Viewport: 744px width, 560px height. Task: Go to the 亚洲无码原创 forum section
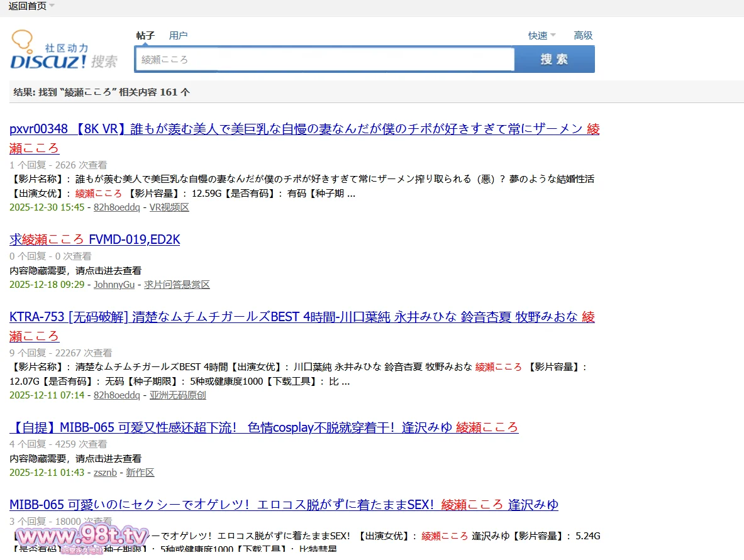point(177,395)
